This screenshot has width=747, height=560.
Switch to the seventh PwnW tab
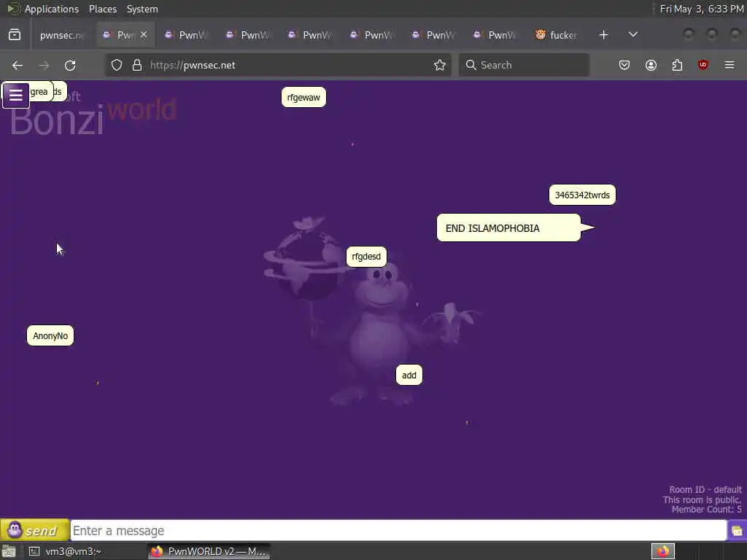pyautogui.click(x=496, y=35)
